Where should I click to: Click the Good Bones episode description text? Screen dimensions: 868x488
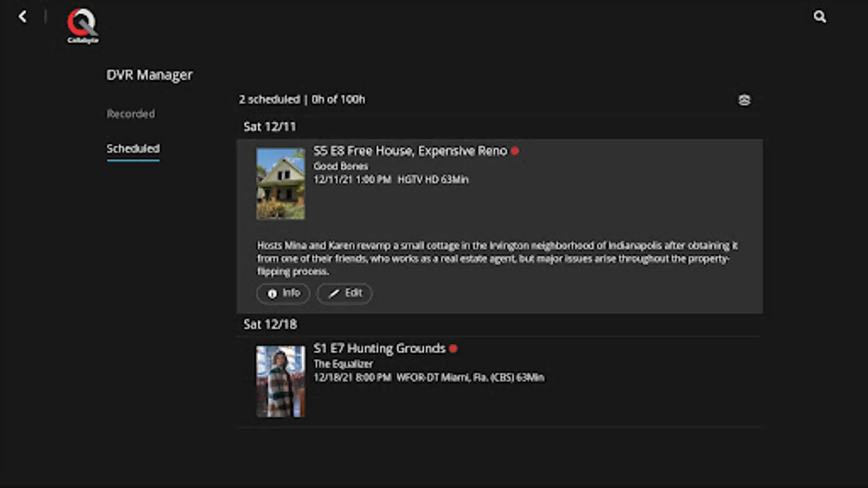pyautogui.click(x=497, y=259)
